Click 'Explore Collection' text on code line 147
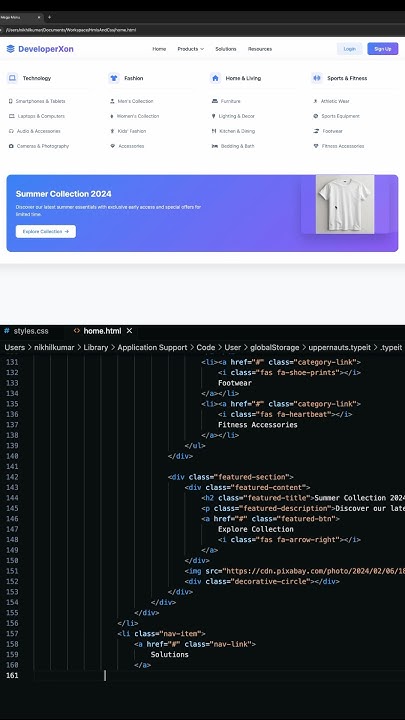Image resolution: width=405 pixels, height=720 pixels. [256, 529]
